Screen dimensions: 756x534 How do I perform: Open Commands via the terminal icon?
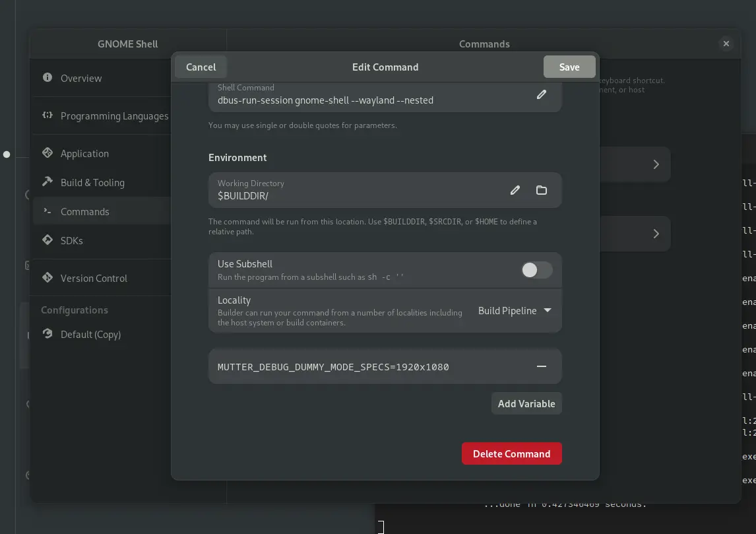(47, 211)
